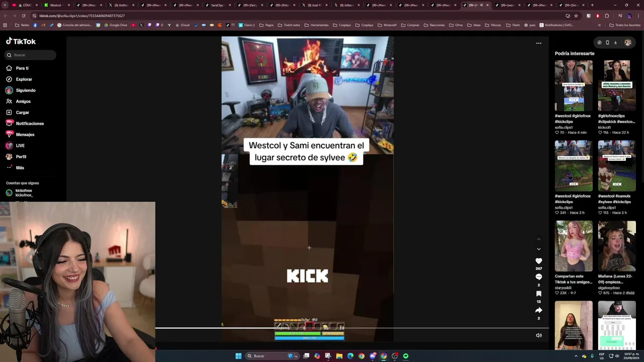644x362 pixels.
Task: Click the circular coin icon in TikTok header
Action: coord(599,43)
